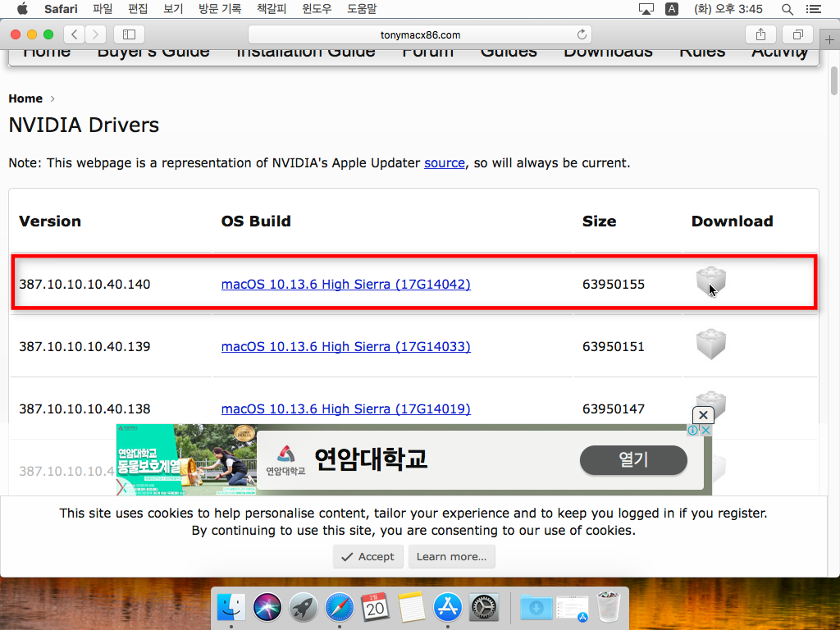Open input source 'A' menu
The height and width of the screenshot is (630, 840).
672,9
